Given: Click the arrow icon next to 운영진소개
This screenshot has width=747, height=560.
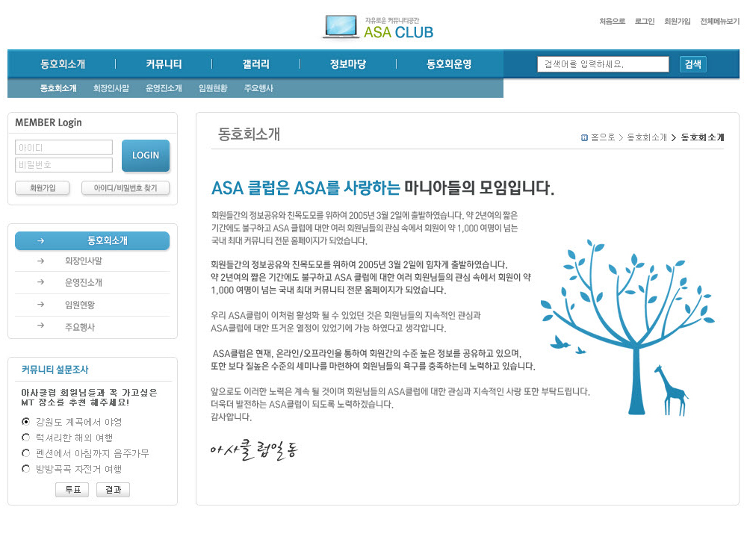Looking at the screenshot, I should coord(40,282).
